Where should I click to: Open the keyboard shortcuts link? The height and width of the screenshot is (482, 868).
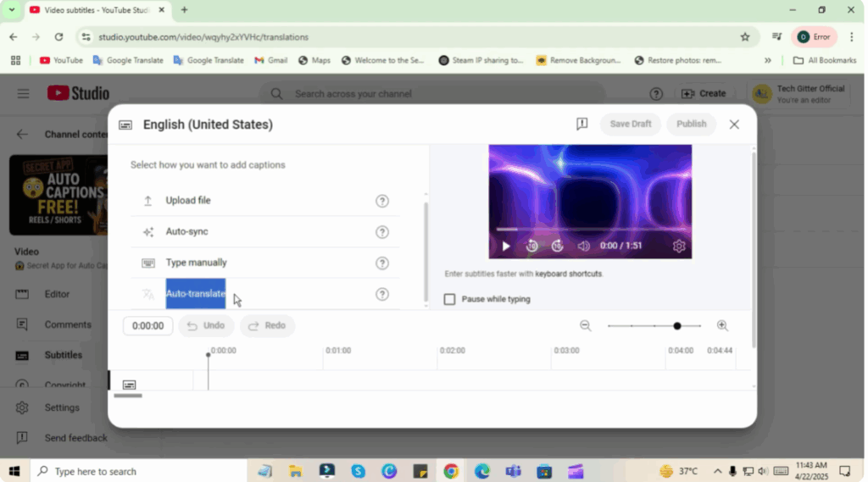coord(568,274)
